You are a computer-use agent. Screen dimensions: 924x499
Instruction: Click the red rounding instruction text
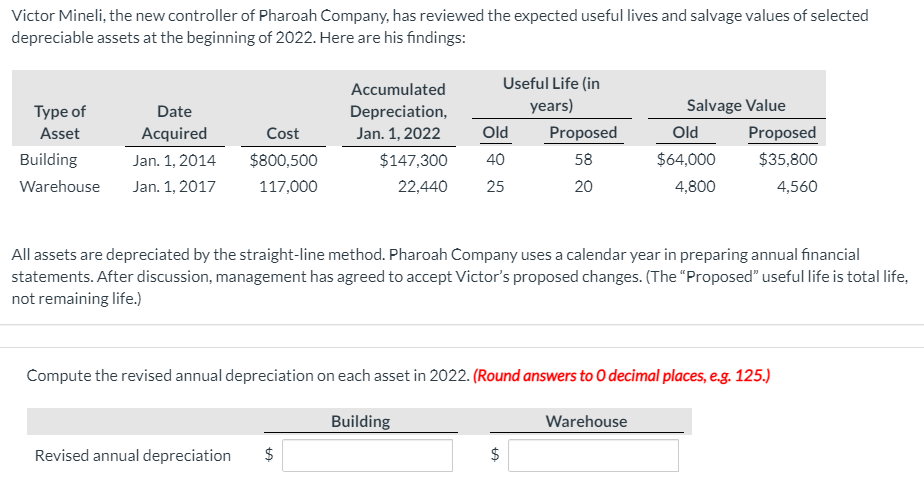coord(621,376)
